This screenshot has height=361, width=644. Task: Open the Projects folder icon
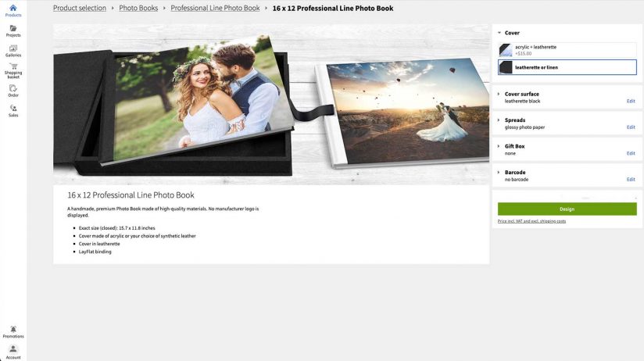13,28
